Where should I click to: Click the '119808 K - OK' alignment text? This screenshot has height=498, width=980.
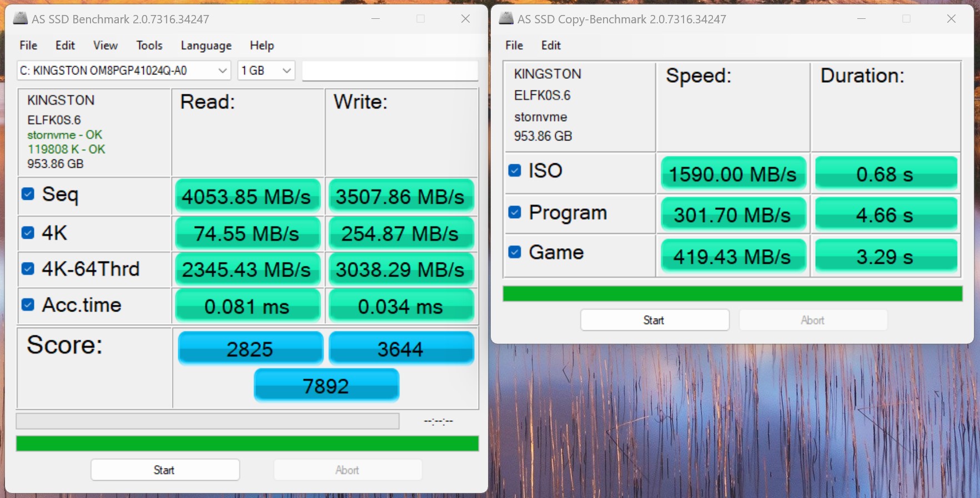pos(66,149)
